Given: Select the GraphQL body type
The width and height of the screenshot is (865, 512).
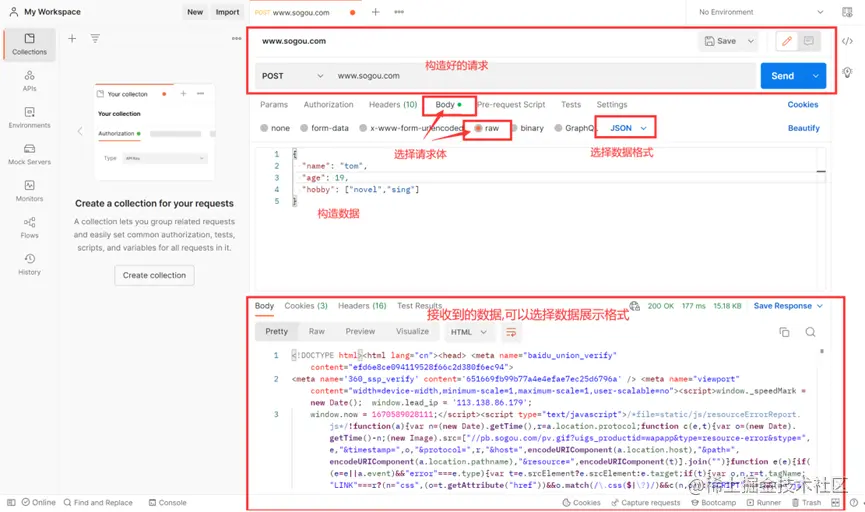Looking at the screenshot, I should click(x=574, y=128).
